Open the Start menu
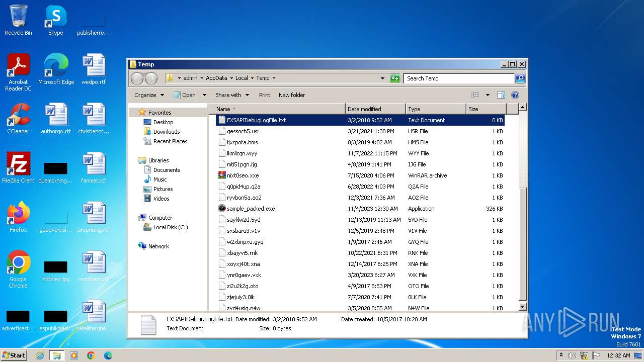The height and width of the screenshot is (362, 644). (x=14, y=355)
